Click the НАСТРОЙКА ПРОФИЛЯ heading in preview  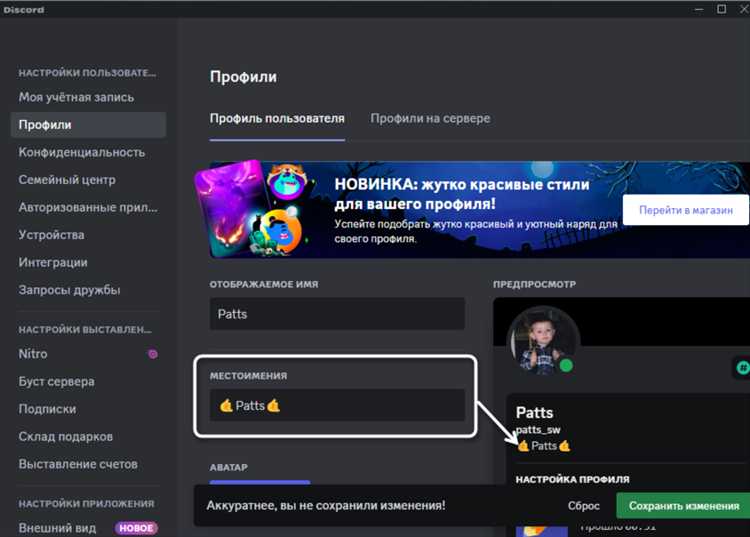click(573, 479)
